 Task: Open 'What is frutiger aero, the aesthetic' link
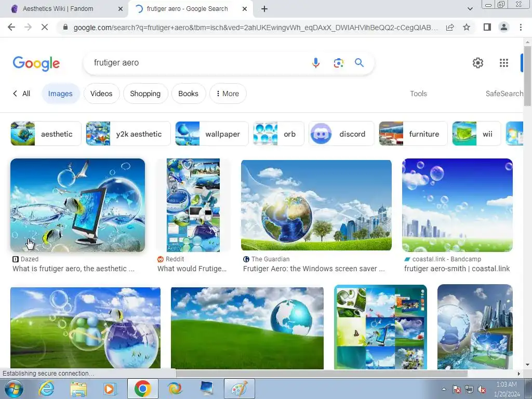coord(73,269)
